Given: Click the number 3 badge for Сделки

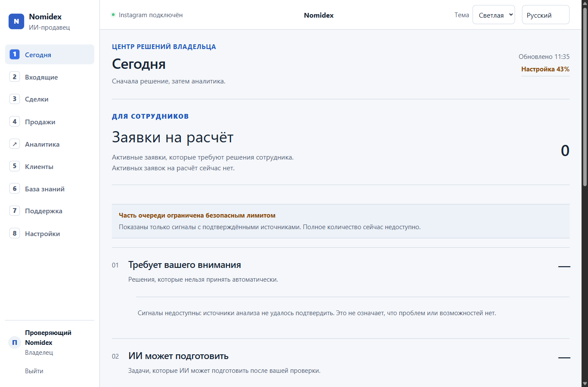Looking at the screenshot, I should pos(15,99).
